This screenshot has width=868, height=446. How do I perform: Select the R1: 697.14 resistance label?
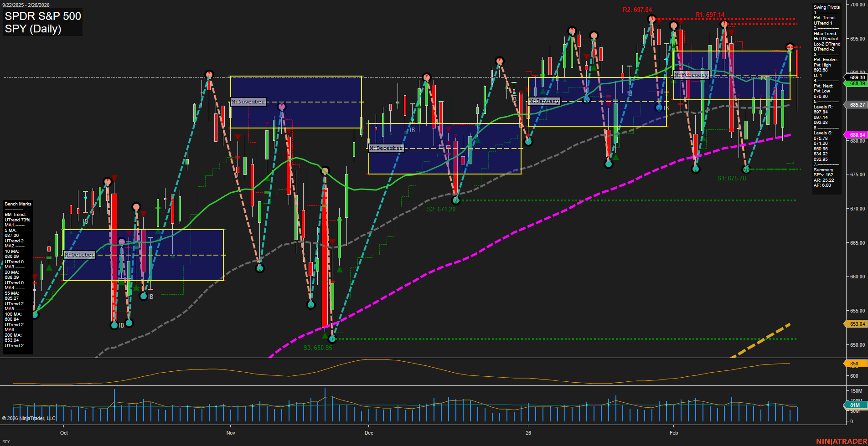pos(709,15)
